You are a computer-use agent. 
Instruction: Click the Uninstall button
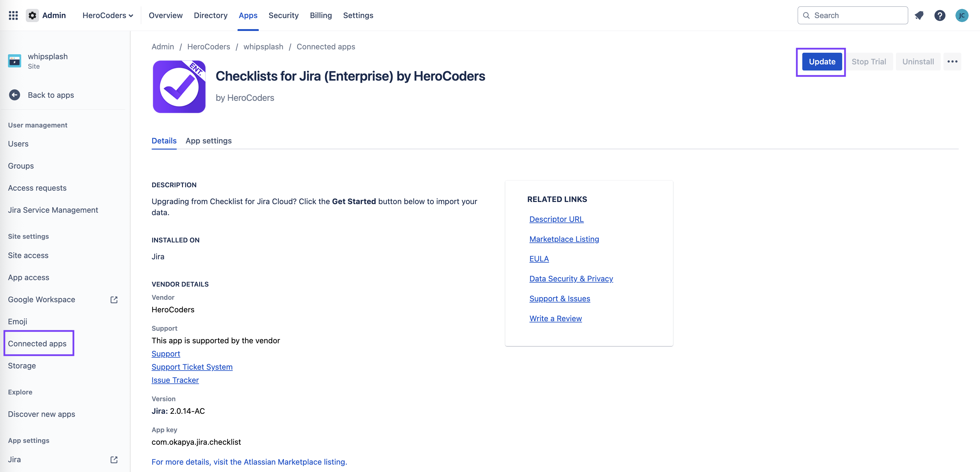(918, 62)
